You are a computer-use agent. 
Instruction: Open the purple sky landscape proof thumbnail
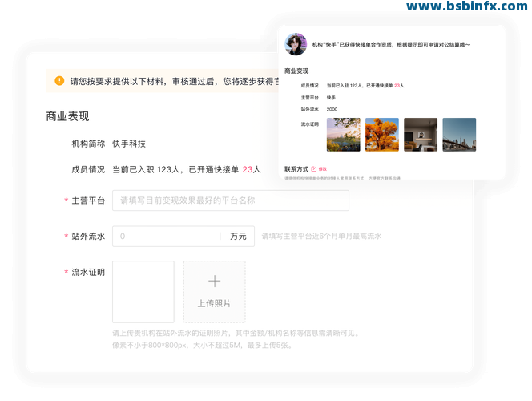pyautogui.click(x=344, y=135)
